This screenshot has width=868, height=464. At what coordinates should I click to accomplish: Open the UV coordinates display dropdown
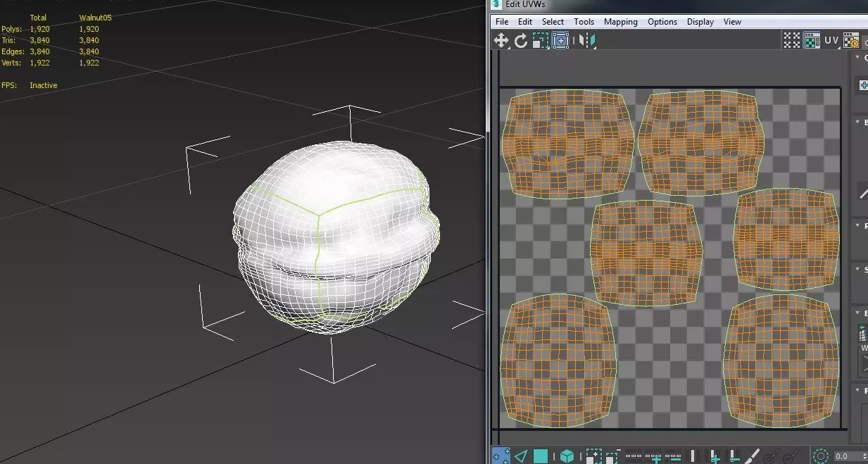tap(831, 40)
